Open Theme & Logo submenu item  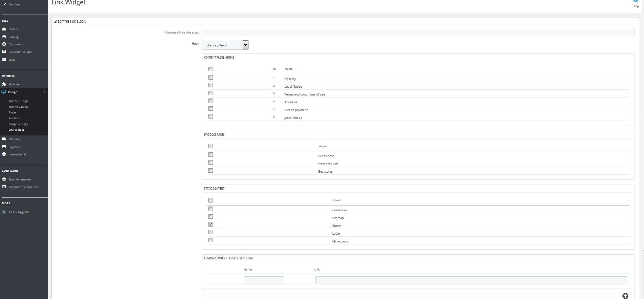pyautogui.click(x=18, y=101)
